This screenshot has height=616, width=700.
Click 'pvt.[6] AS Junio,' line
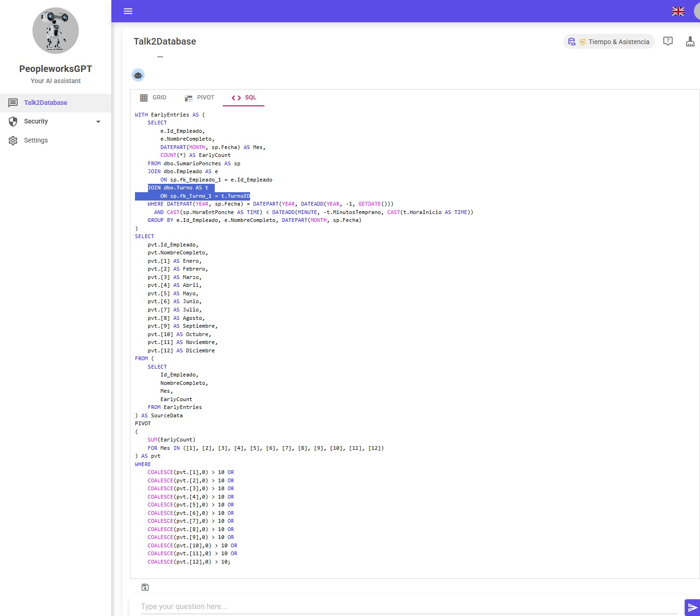[x=174, y=301]
